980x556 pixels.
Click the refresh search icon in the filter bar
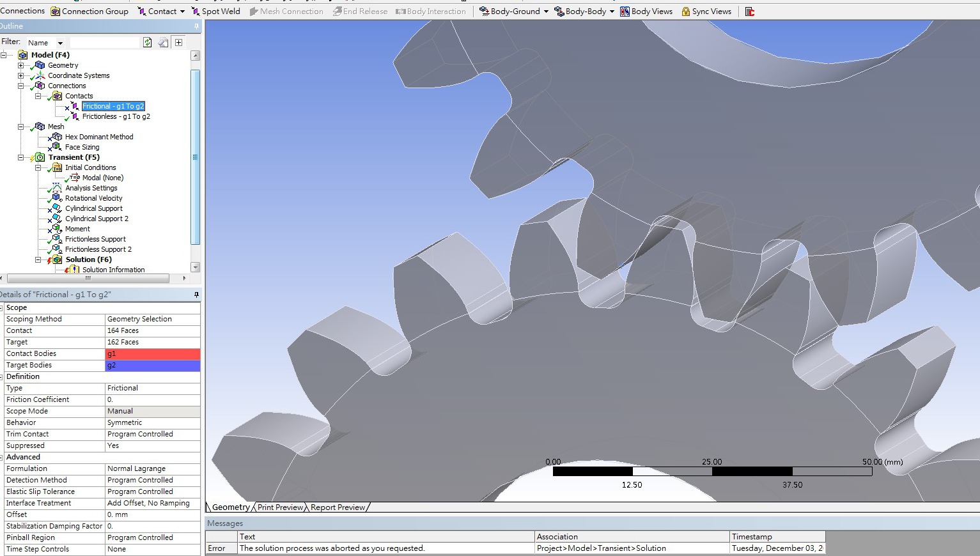coord(148,42)
